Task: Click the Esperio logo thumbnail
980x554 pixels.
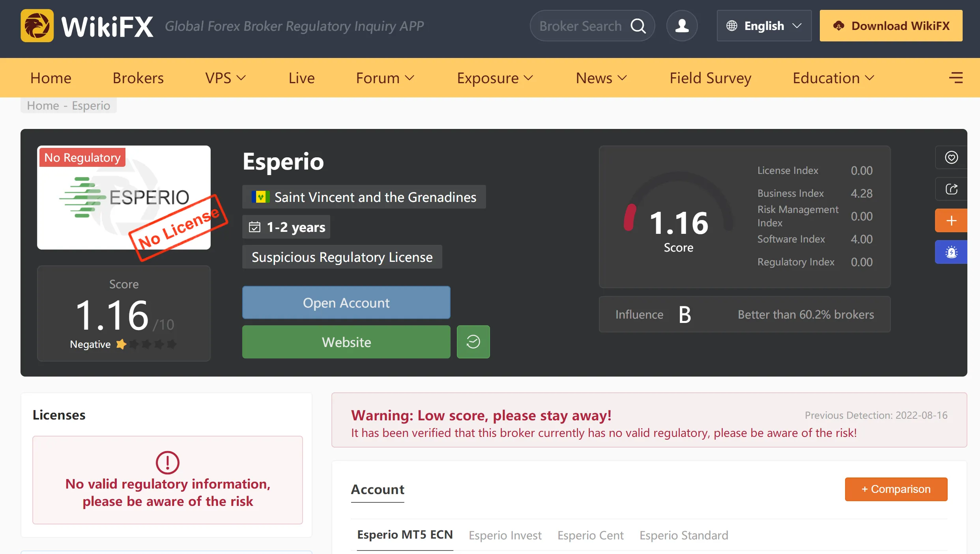Action: tap(124, 198)
